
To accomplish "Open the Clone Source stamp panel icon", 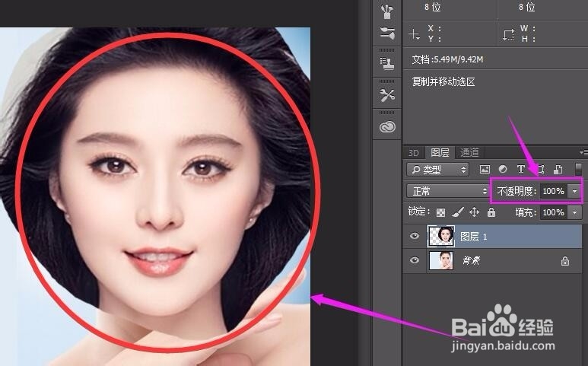I will click(387, 63).
